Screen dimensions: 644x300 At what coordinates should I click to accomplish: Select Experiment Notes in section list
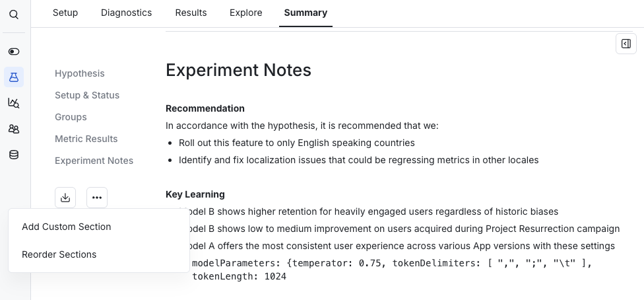click(94, 161)
